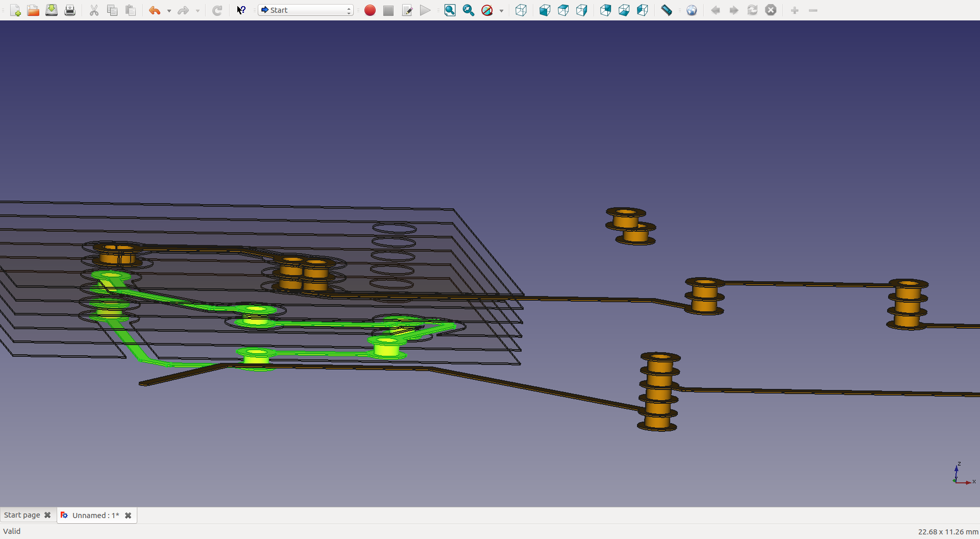Viewport: 980px width, 539px height.
Task: Close the Unnamed : 1* tab
Action: tap(128, 516)
